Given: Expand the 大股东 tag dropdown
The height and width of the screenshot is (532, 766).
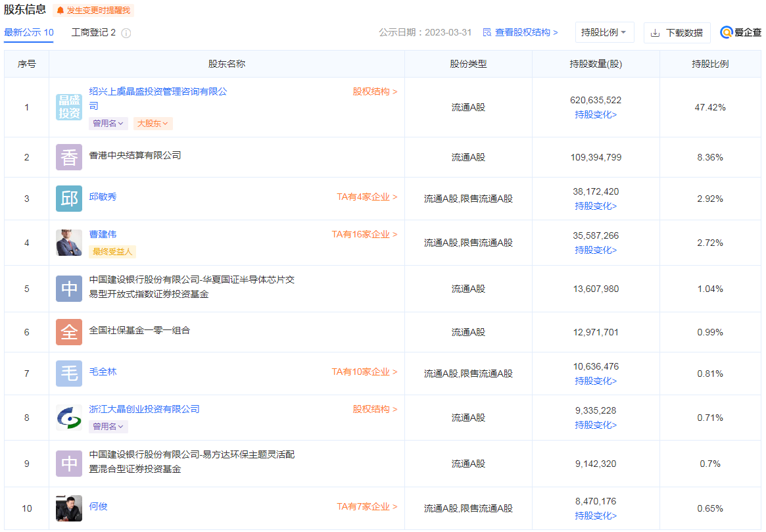Looking at the screenshot, I should click(153, 124).
